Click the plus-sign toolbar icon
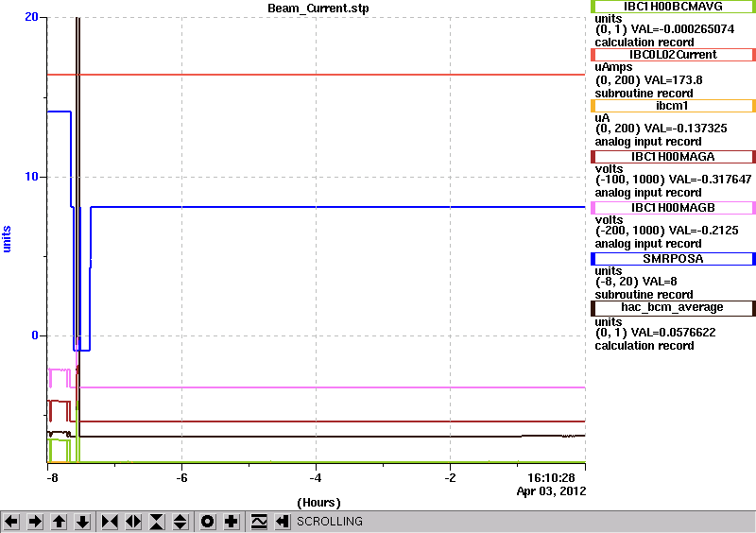The height and width of the screenshot is (533, 756). [232, 522]
